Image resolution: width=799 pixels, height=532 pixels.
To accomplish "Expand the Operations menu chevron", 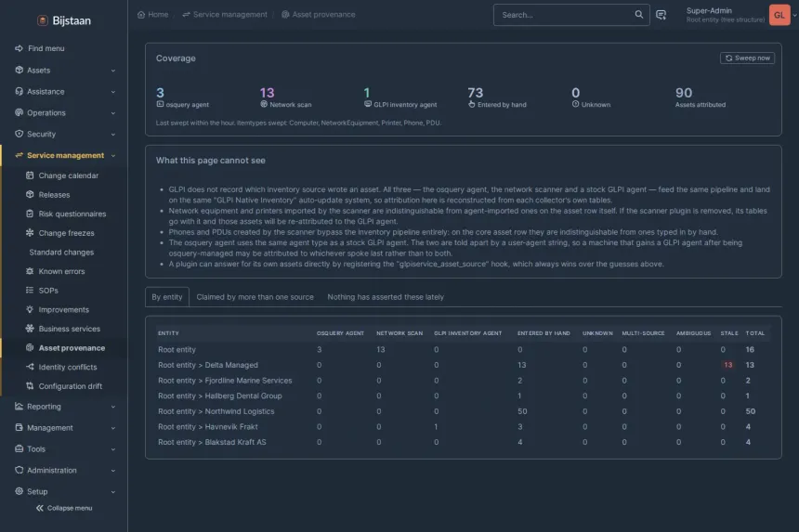I will pos(113,113).
